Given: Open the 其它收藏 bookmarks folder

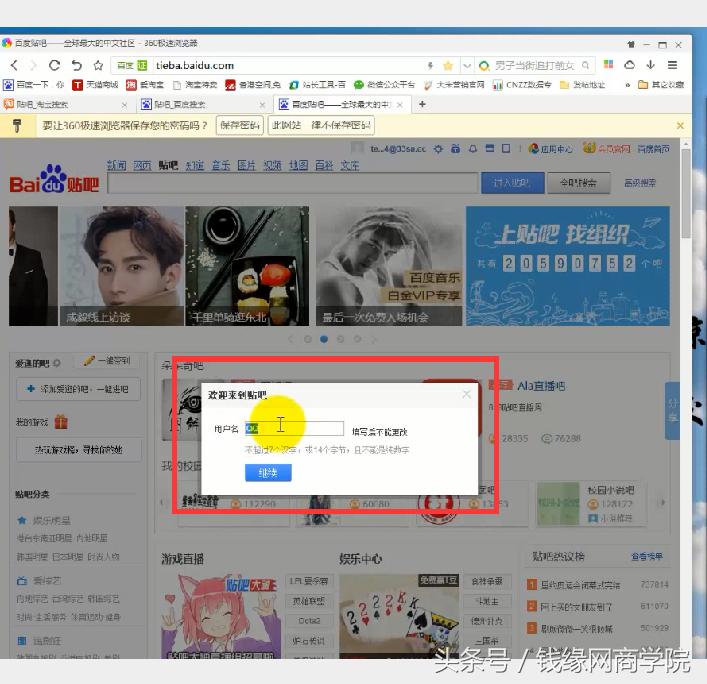Looking at the screenshot, I should [661, 85].
